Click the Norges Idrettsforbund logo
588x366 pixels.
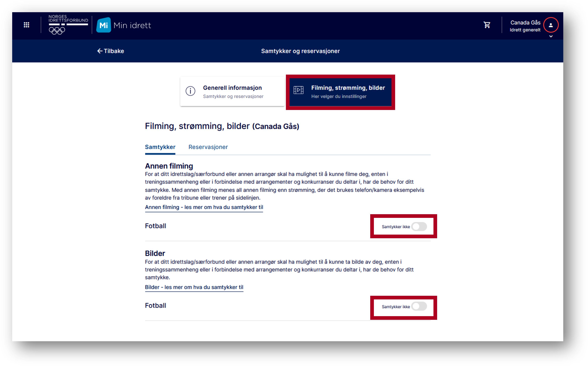point(68,25)
